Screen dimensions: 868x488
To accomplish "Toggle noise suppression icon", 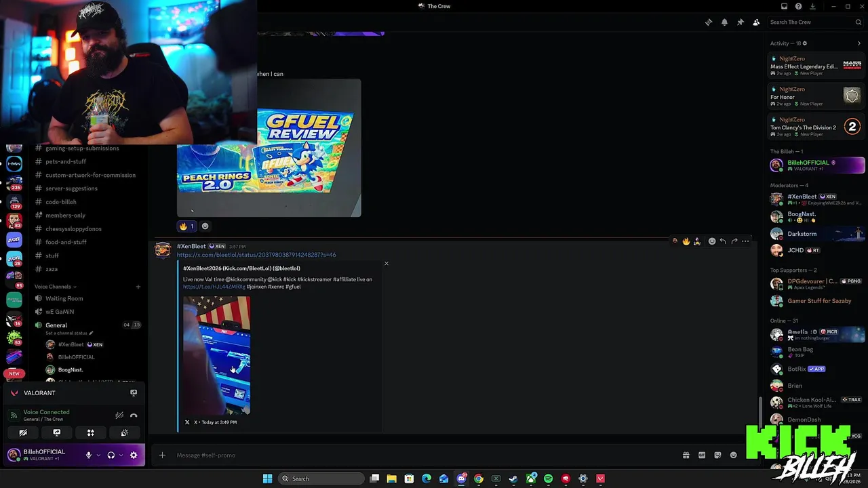I will coord(119,415).
